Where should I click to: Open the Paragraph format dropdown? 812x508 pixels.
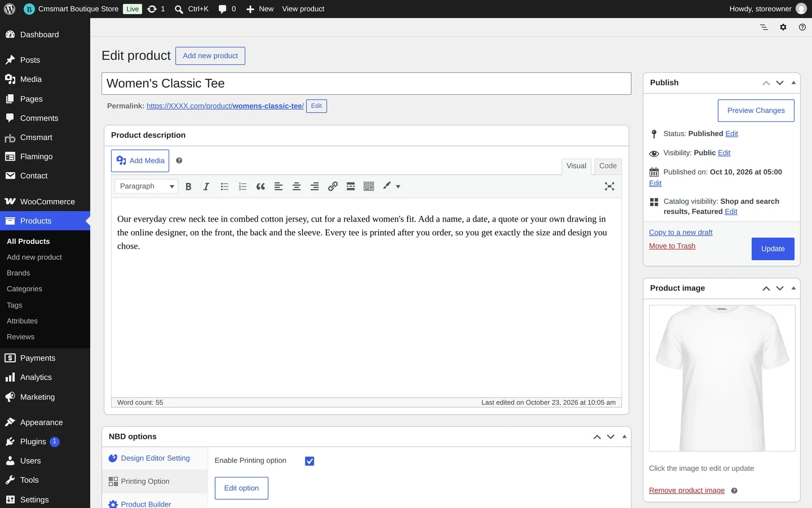(x=146, y=186)
